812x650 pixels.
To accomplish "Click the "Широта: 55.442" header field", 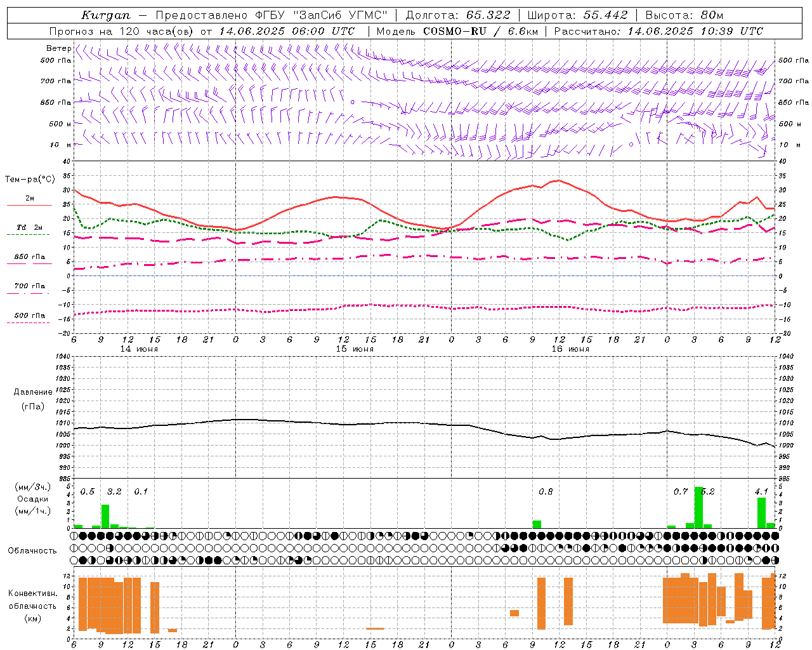I will [x=578, y=15].
